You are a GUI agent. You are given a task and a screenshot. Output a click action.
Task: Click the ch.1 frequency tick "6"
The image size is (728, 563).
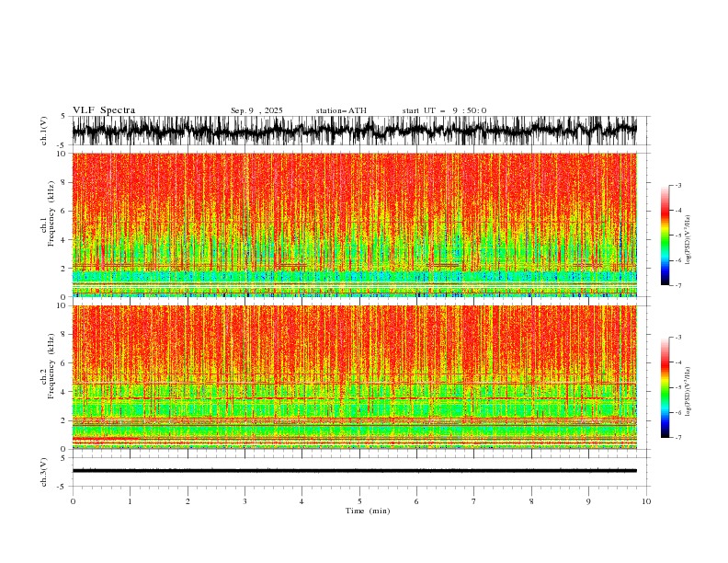pos(63,212)
